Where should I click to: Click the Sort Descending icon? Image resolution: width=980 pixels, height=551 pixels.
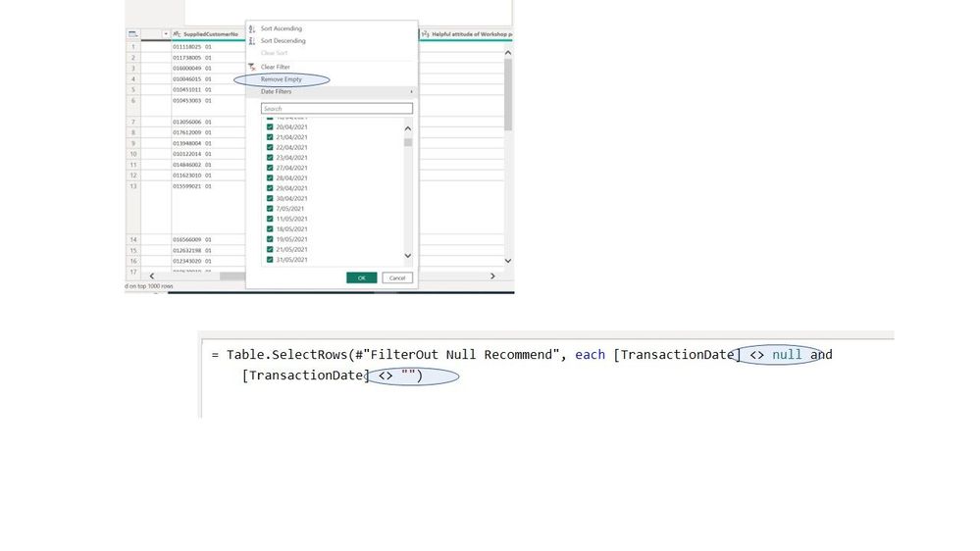[252, 40]
